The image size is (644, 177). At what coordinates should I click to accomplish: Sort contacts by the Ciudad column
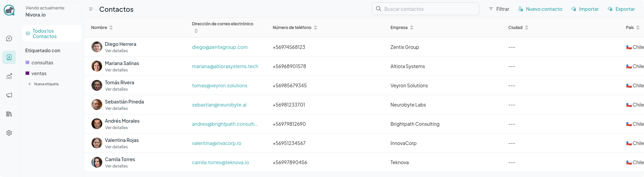click(x=518, y=28)
